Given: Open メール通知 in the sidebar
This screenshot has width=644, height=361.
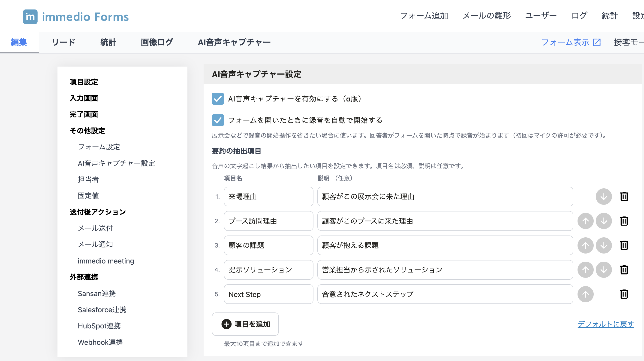Looking at the screenshot, I should coord(95,244).
